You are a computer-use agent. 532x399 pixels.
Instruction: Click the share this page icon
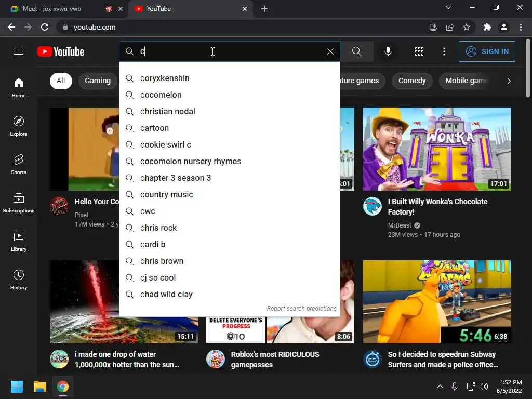click(x=450, y=27)
